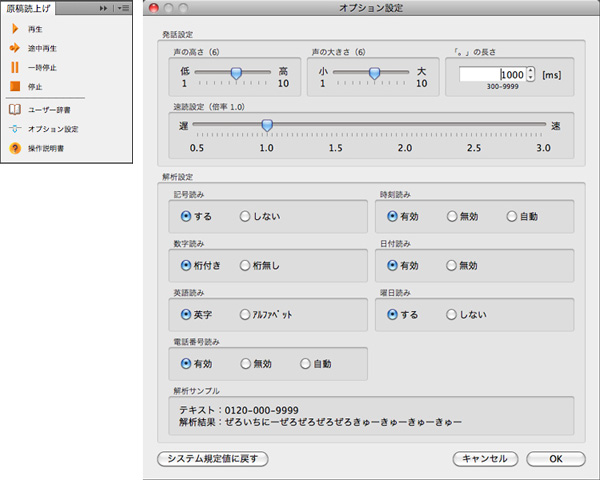
Task: Open the 原稿読上げ panel menu dropdown
Action: pyautogui.click(x=122, y=8)
